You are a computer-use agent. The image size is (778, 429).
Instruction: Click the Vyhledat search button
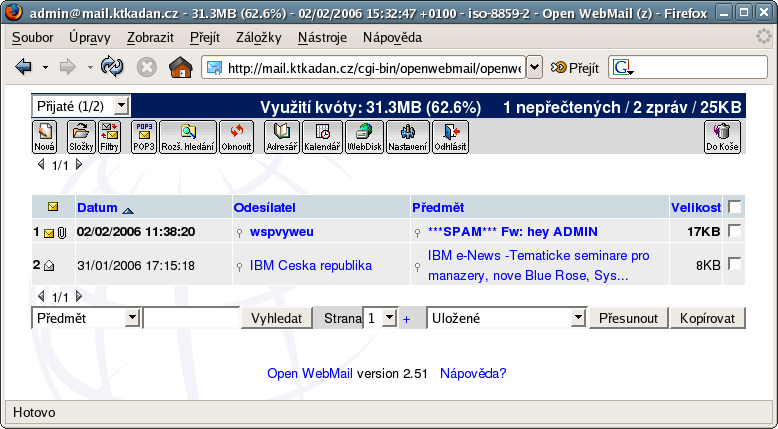coord(276,318)
